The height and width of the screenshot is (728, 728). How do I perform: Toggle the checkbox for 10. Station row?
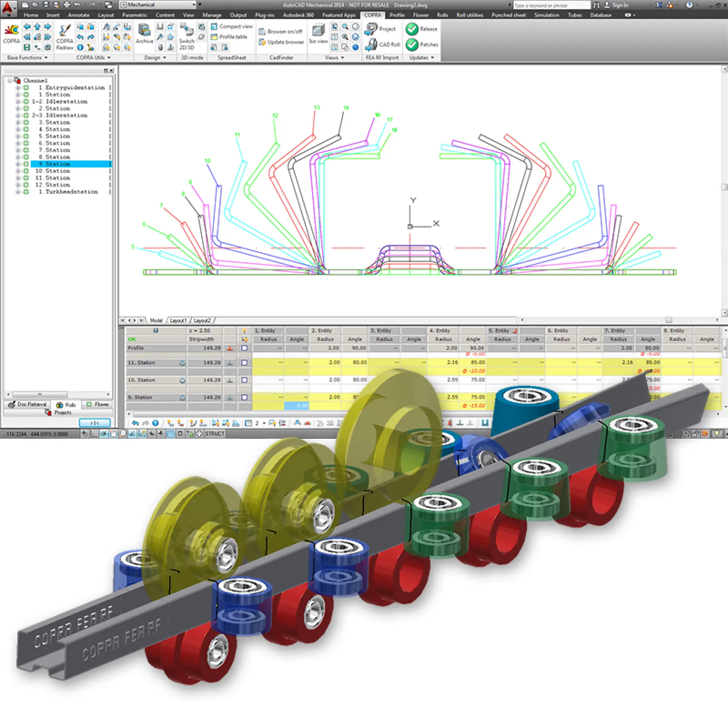click(244, 380)
